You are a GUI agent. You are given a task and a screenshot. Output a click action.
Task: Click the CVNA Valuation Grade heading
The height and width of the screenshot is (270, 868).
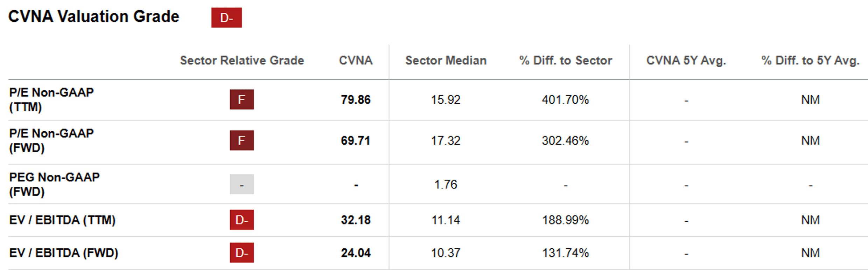coord(93,17)
